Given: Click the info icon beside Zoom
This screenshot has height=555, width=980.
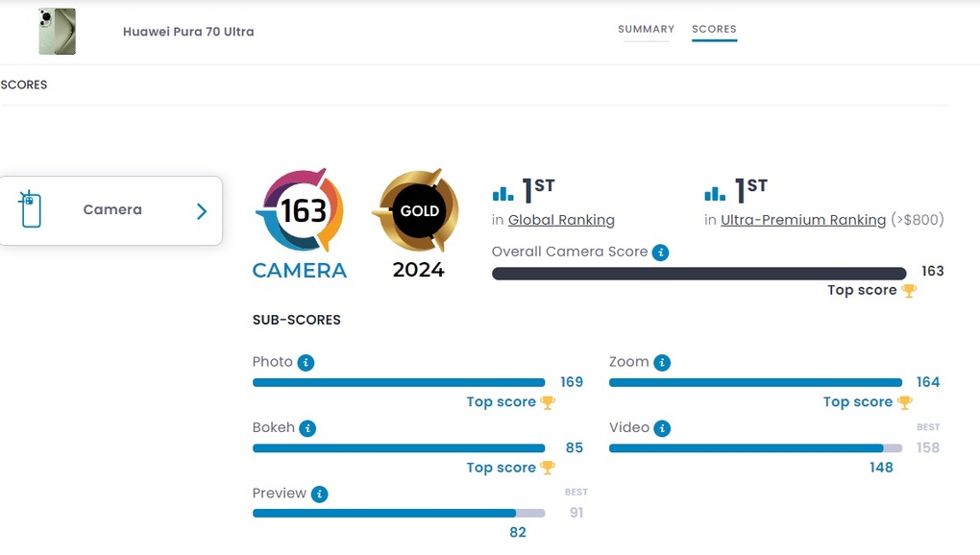Looking at the screenshot, I should [x=662, y=363].
